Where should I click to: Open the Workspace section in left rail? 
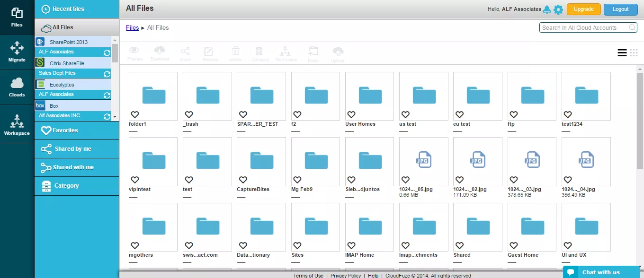click(17, 124)
